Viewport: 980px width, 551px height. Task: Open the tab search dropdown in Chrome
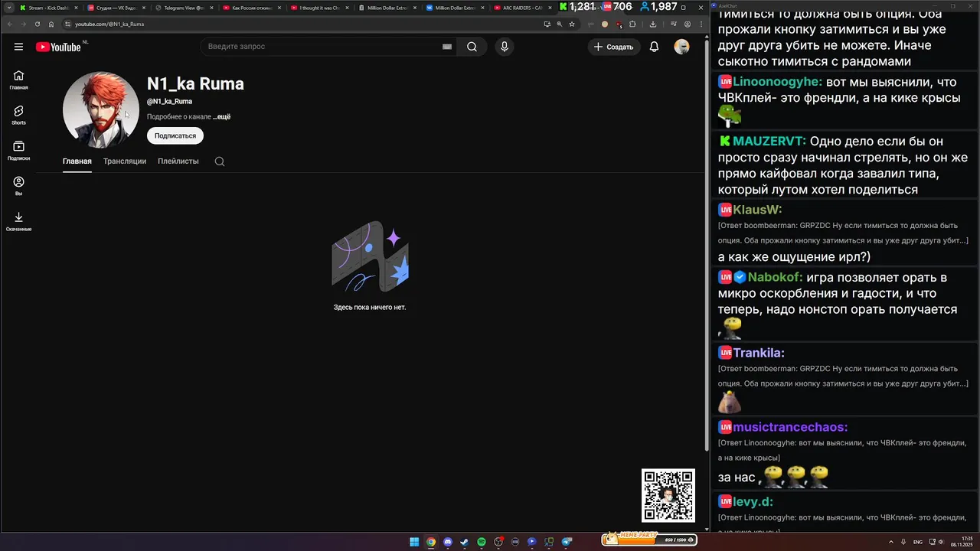point(8,7)
